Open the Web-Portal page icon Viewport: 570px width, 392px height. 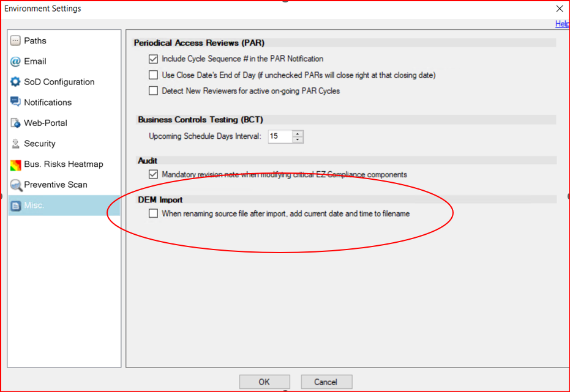(x=16, y=123)
